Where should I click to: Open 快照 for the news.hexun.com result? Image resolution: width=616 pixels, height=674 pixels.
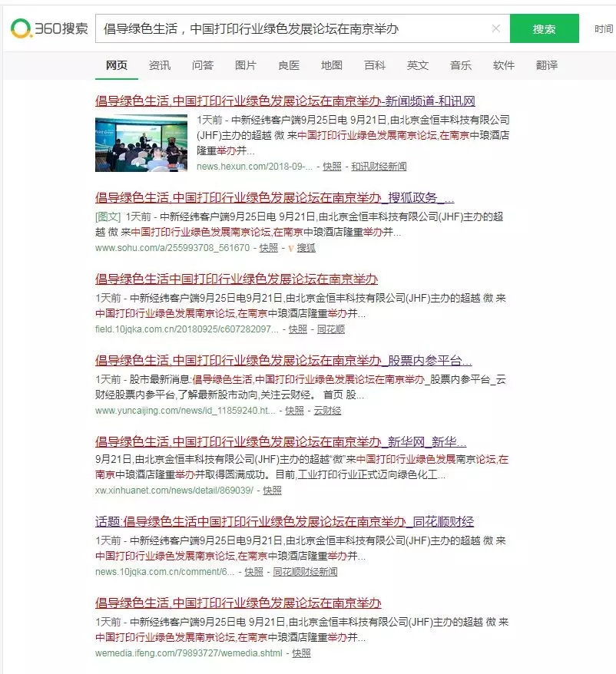332,167
